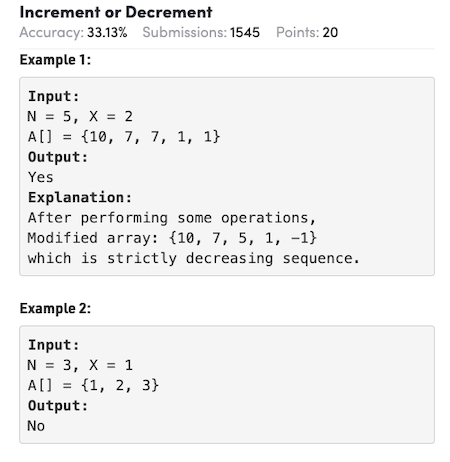Click the No output value
The height and width of the screenshot is (462, 450).
(x=36, y=426)
